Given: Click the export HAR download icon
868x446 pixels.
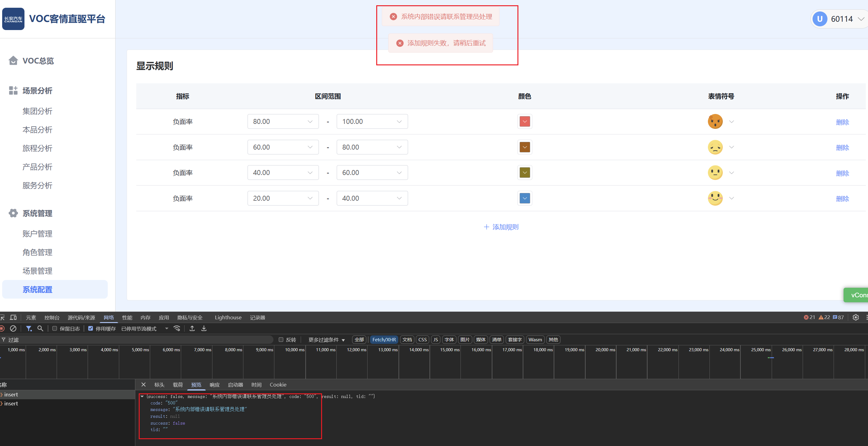Looking at the screenshot, I should (204, 328).
